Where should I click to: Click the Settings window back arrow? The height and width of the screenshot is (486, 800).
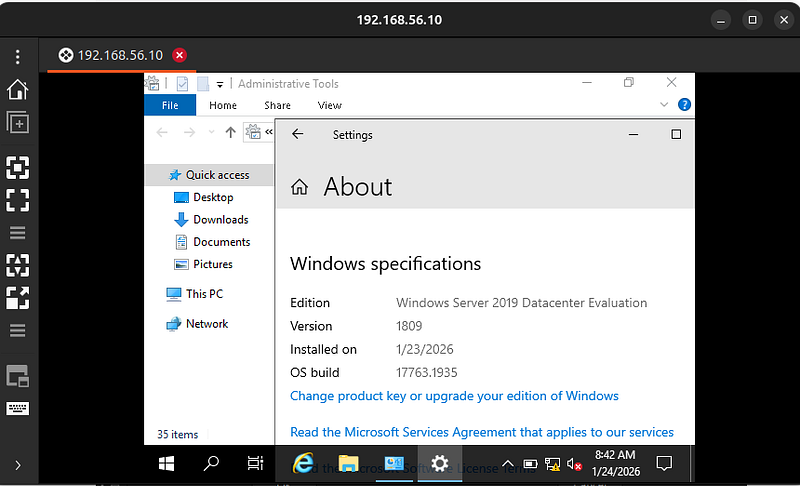pos(297,134)
